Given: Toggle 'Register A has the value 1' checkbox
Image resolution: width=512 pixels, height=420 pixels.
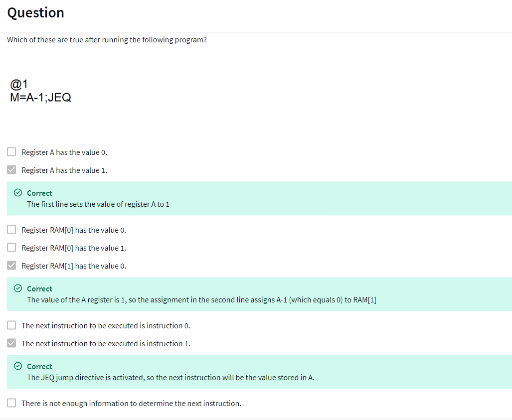Looking at the screenshot, I should coord(11,170).
